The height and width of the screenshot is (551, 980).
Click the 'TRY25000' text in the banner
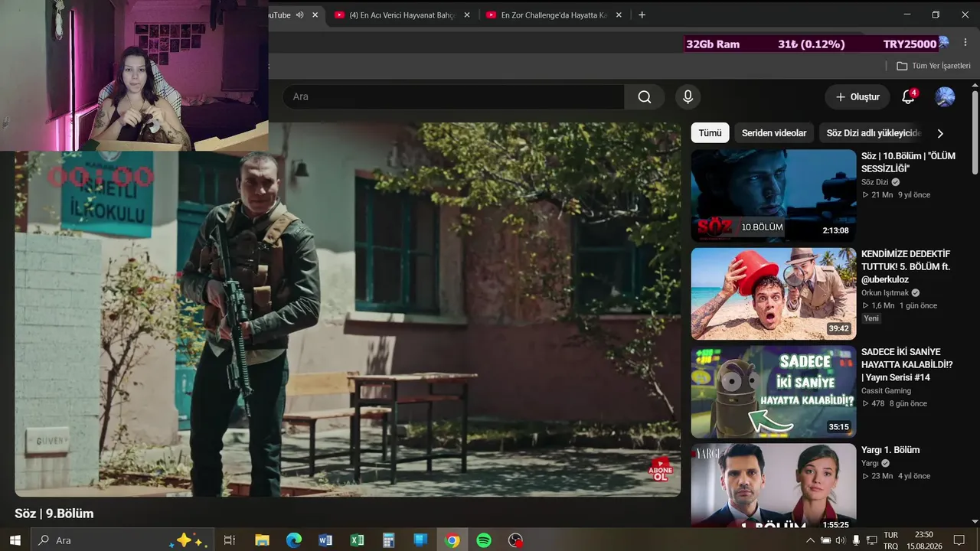click(x=910, y=44)
